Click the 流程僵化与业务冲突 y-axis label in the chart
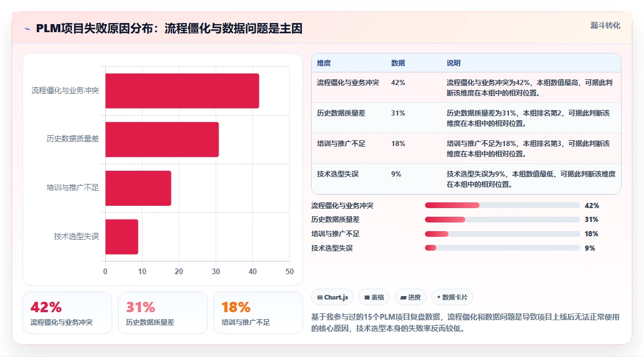644x357 pixels. click(66, 90)
